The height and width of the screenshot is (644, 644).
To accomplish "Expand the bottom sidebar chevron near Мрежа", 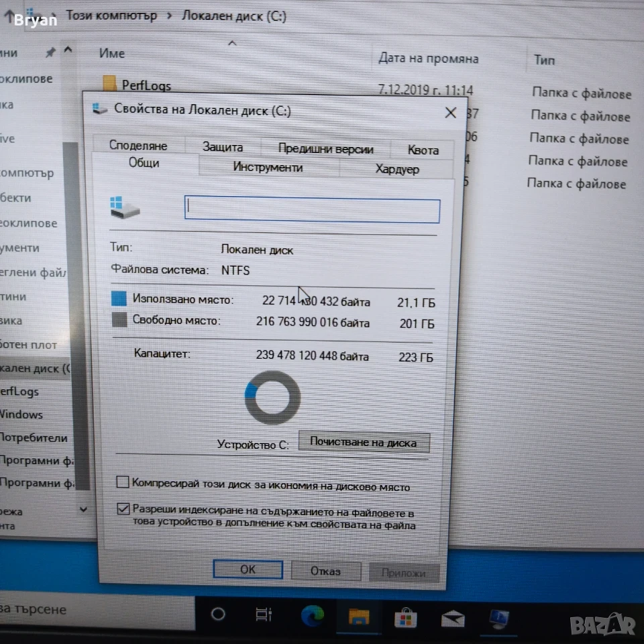I will (83, 510).
